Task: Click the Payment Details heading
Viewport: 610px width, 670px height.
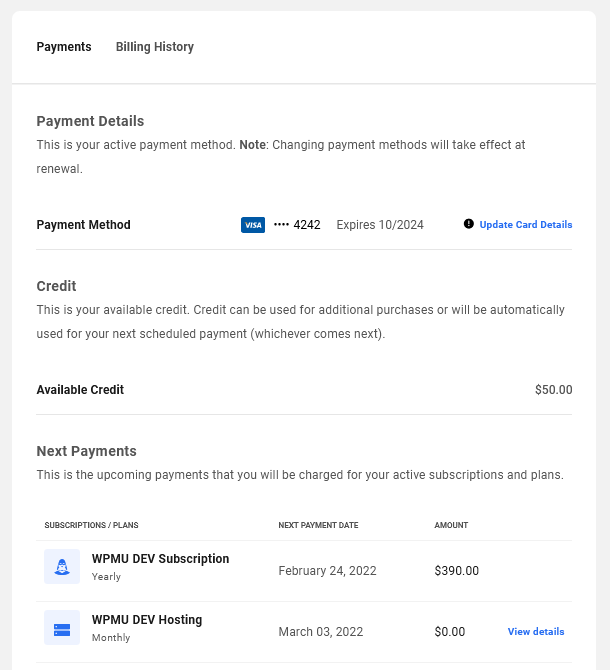Action: [x=90, y=121]
